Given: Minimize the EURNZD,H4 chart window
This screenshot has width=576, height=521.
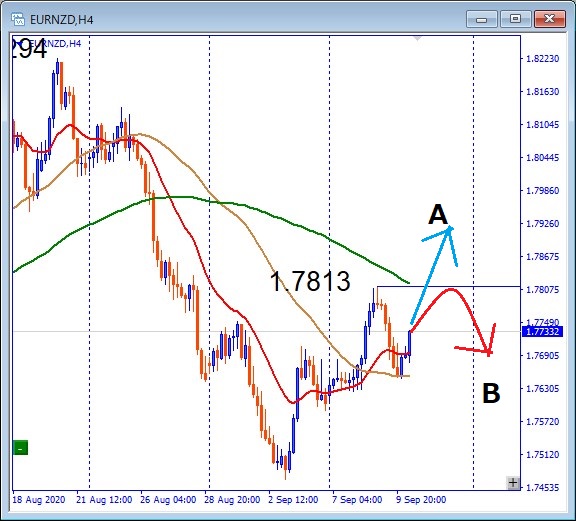Looking at the screenshot, I should 482,19.
